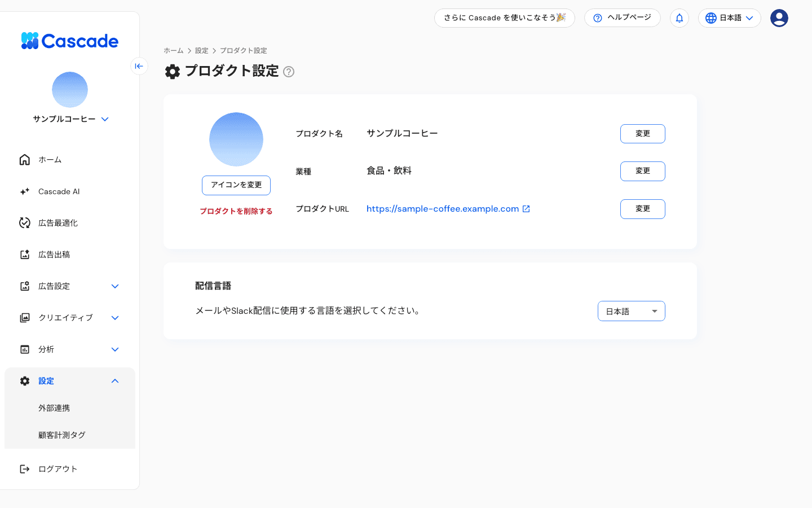Open the 日本語 language dropdown in header
The height and width of the screenshot is (508, 812).
click(x=730, y=18)
